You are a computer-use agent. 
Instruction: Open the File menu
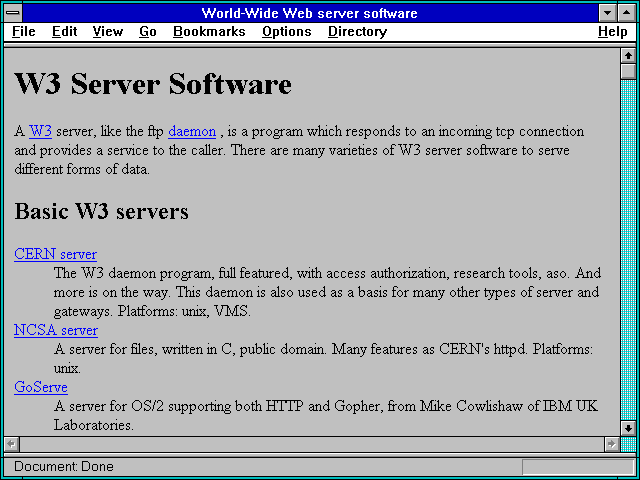24,32
